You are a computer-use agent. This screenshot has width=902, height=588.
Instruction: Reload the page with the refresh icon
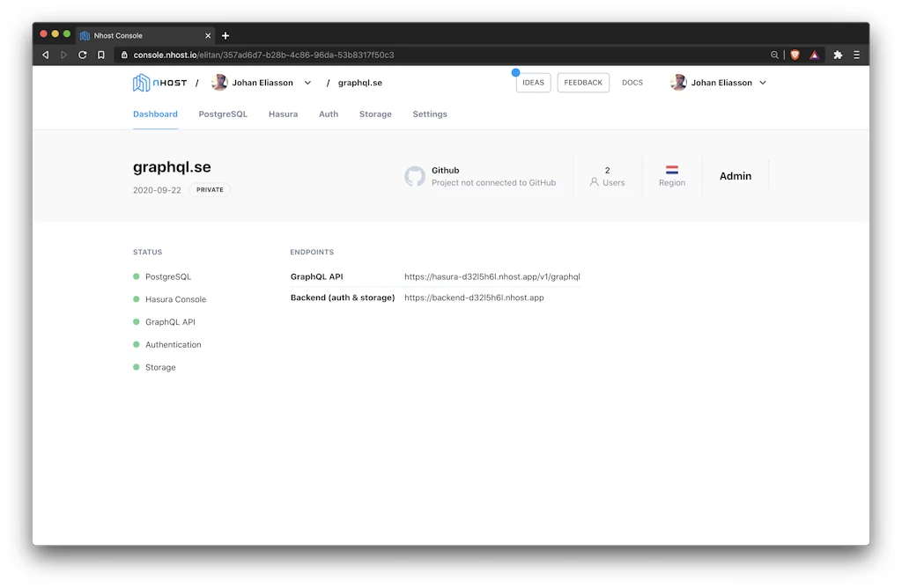tap(82, 54)
